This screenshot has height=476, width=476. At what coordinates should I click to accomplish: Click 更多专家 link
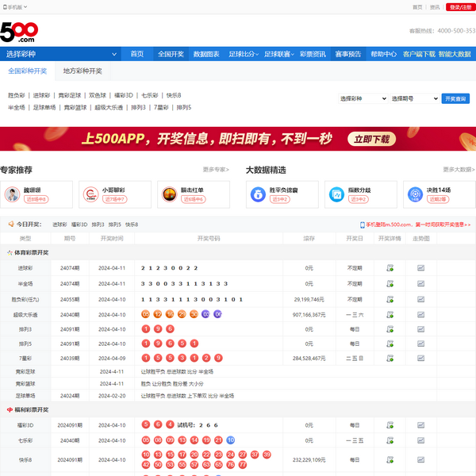point(215,170)
